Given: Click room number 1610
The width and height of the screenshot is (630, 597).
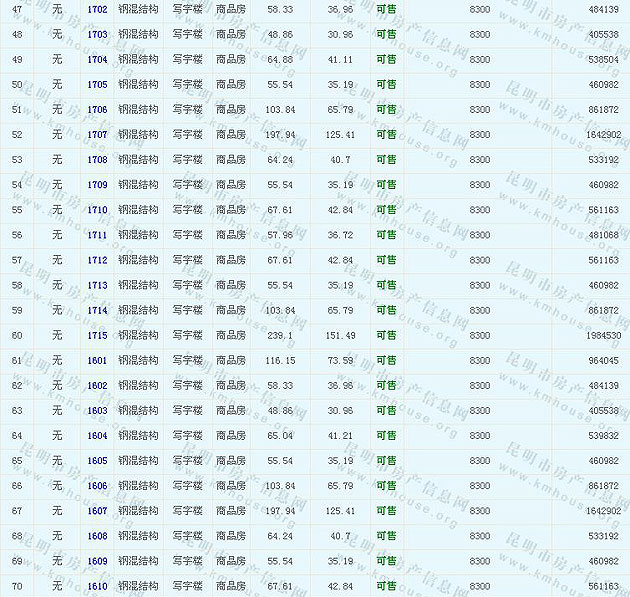Looking at the screenshot, I should click(x=97, y=586).
